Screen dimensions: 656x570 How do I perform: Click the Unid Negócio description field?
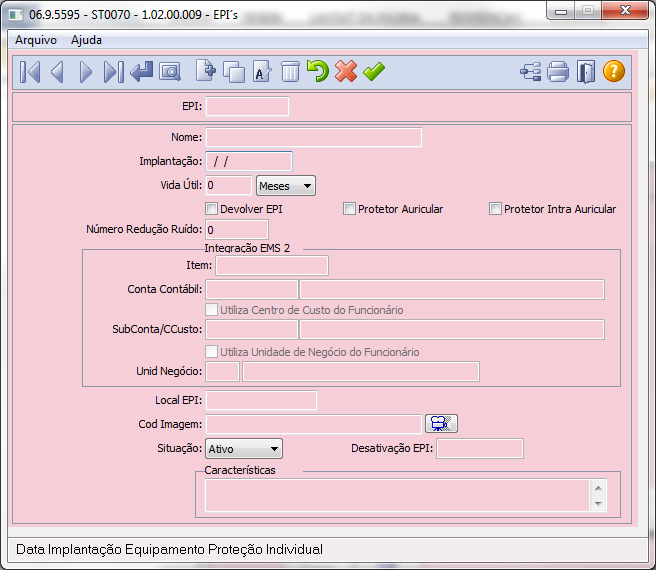[361, 372]
